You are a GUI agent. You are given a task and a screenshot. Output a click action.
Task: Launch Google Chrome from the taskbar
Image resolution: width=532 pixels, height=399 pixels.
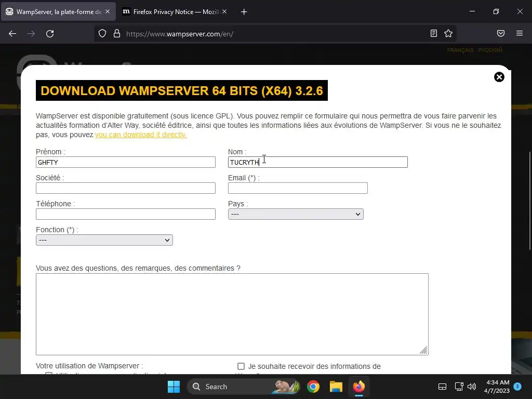(x=313, y=387)
